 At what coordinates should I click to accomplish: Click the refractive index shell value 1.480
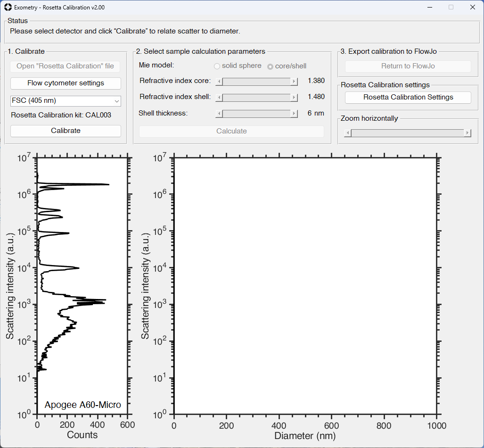316,97
